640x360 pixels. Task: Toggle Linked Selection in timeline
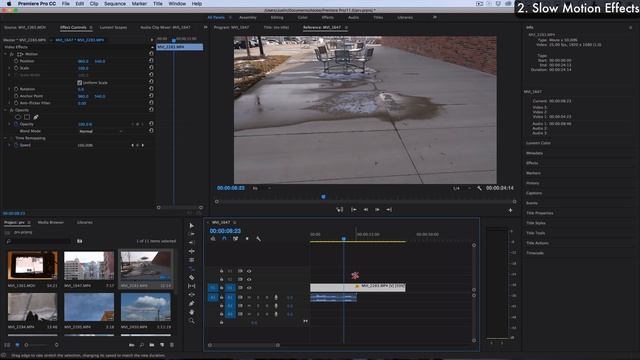point(236,239)
